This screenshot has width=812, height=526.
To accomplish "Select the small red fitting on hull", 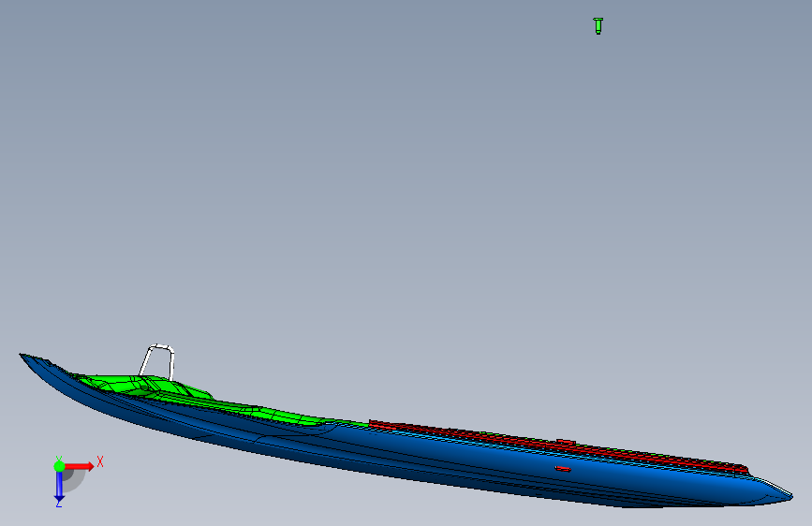I will coord(563,469).
